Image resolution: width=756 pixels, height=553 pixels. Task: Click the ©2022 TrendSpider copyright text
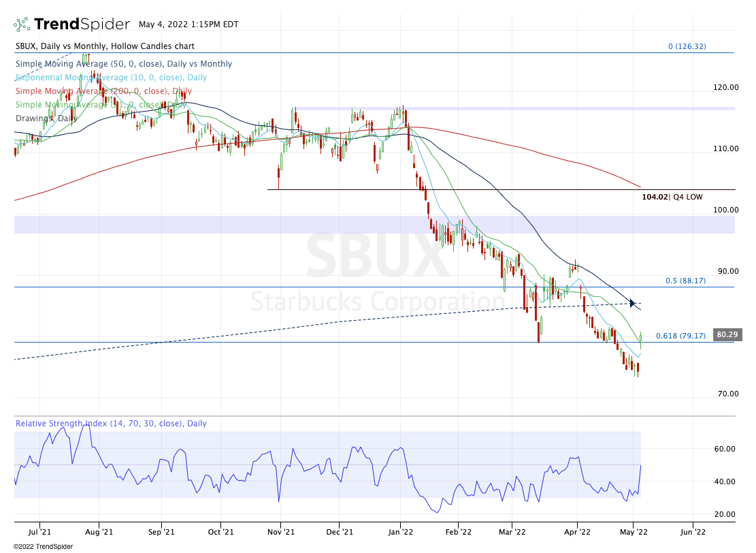(x=44, y=547)
